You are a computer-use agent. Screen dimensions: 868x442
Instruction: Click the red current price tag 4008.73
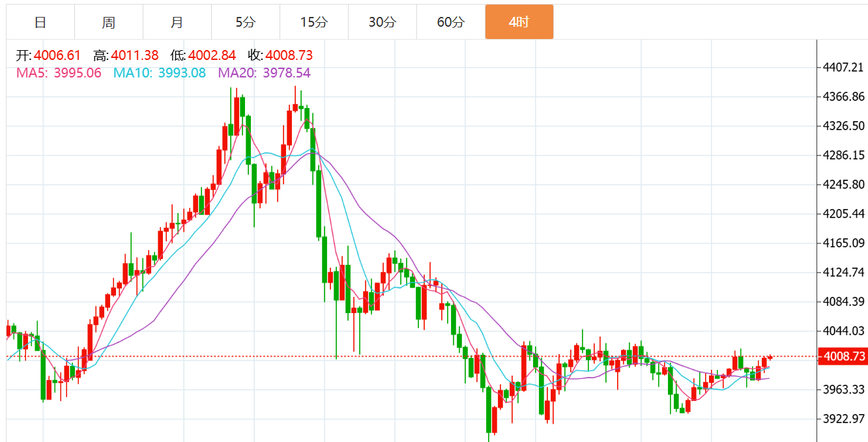tap(844, 357)
